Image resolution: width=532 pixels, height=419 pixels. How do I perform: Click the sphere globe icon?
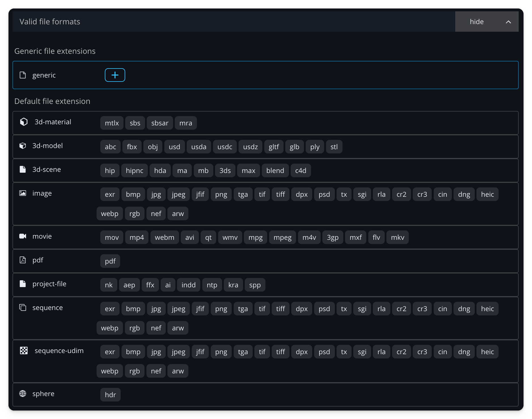coord(23,394)
